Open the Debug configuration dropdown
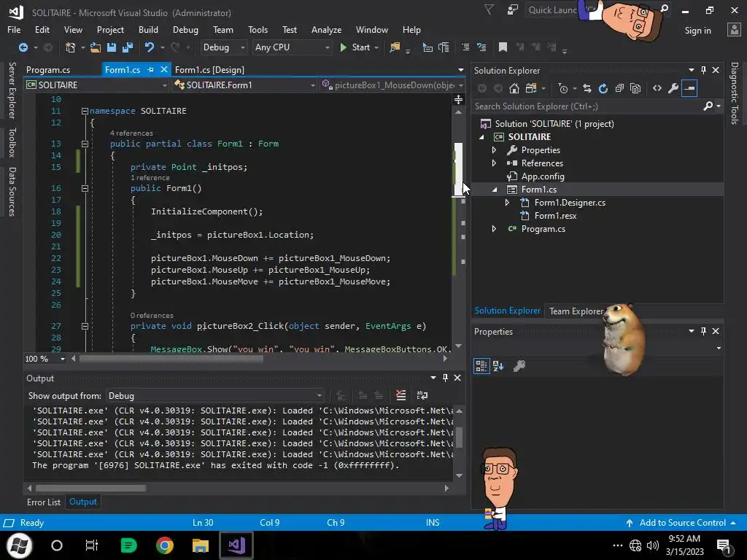The height and width of the screenshot is (560, 747). coord(242,47)
